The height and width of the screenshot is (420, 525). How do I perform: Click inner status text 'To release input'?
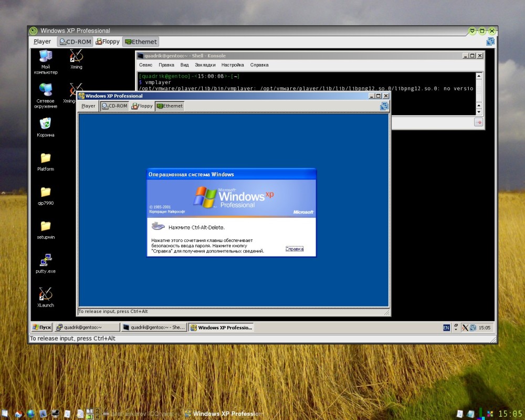coord(113,311)
